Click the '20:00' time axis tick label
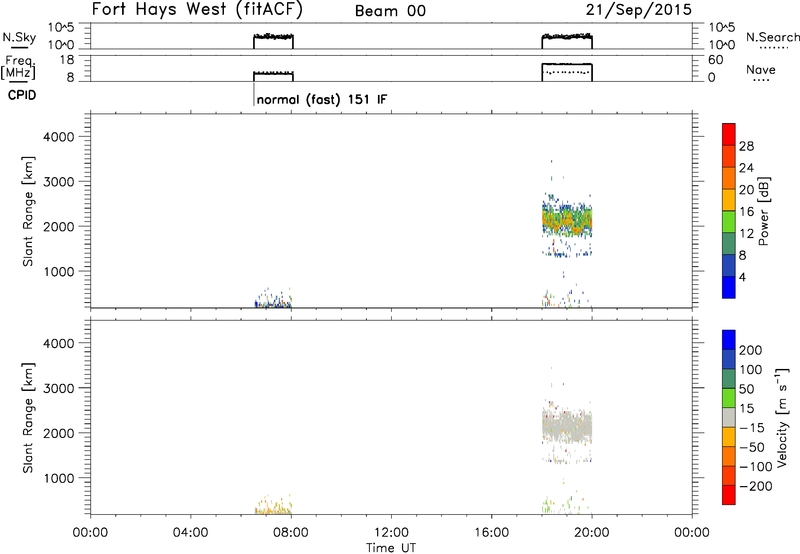Viewport: 800px width, 554px height. [x=591, y=533]
